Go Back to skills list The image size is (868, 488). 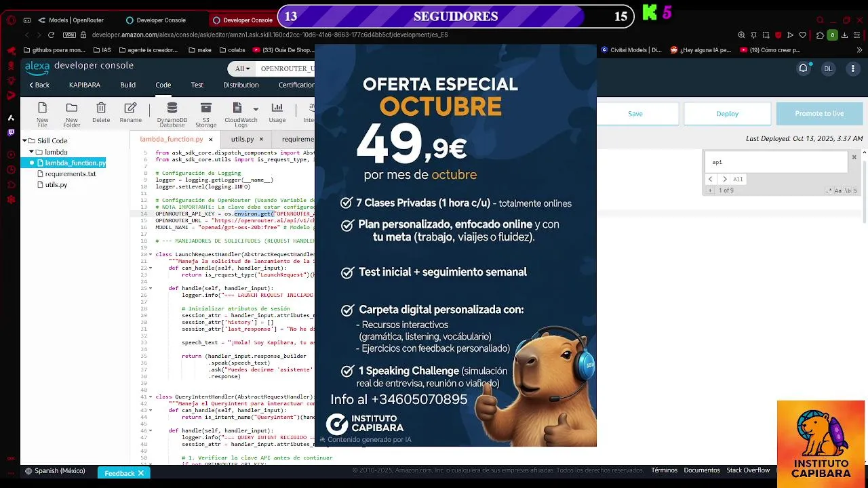click(x=39, y=85)
